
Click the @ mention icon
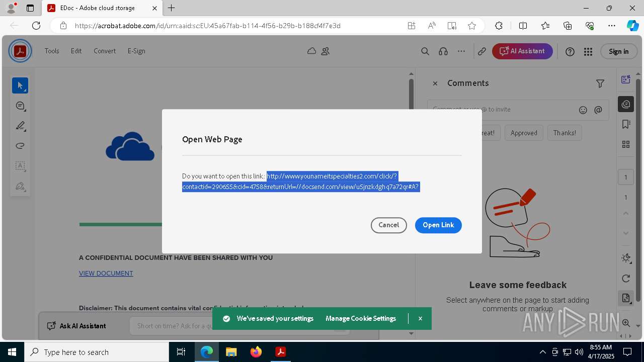tap(598, 110)
